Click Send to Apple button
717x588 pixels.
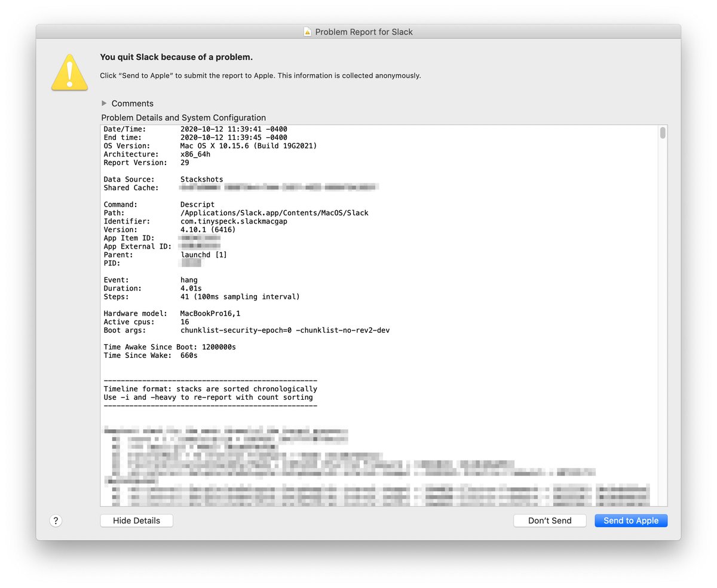pos(631,520)
